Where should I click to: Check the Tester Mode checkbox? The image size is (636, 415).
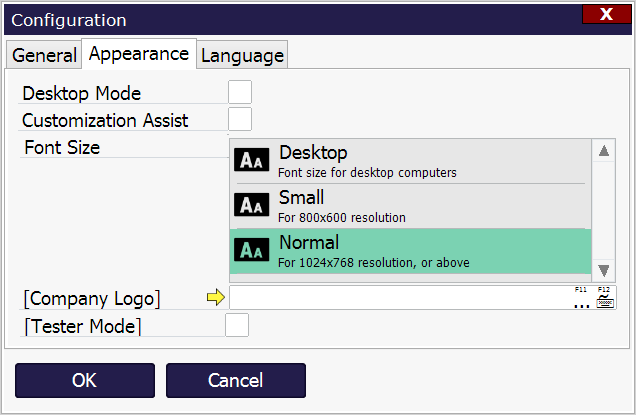coord(237,325)
